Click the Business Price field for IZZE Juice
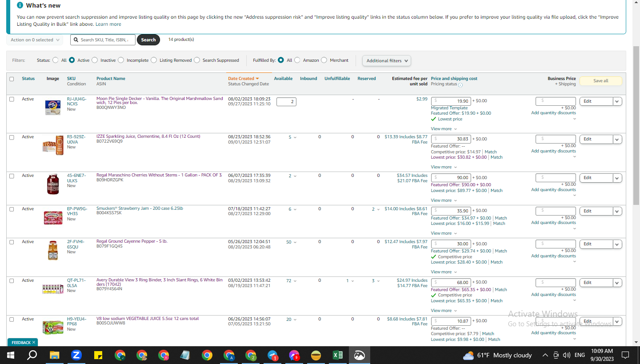The image size is (640, 364). [x=556, y=140]
